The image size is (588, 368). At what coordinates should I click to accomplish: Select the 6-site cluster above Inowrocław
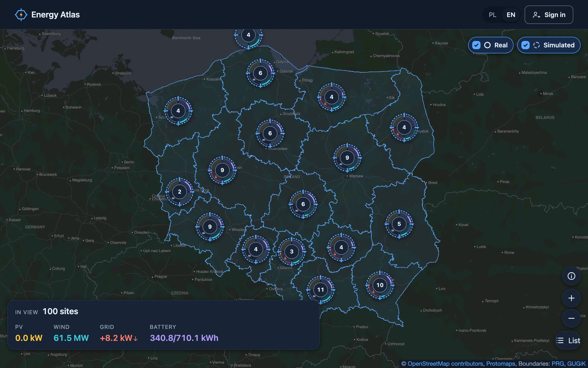click(270, 133)
